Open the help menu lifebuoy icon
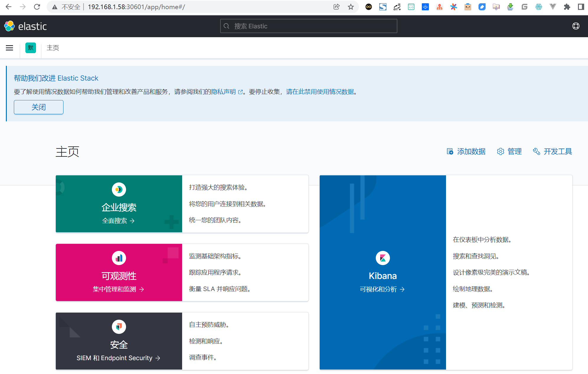 [576, 26]
